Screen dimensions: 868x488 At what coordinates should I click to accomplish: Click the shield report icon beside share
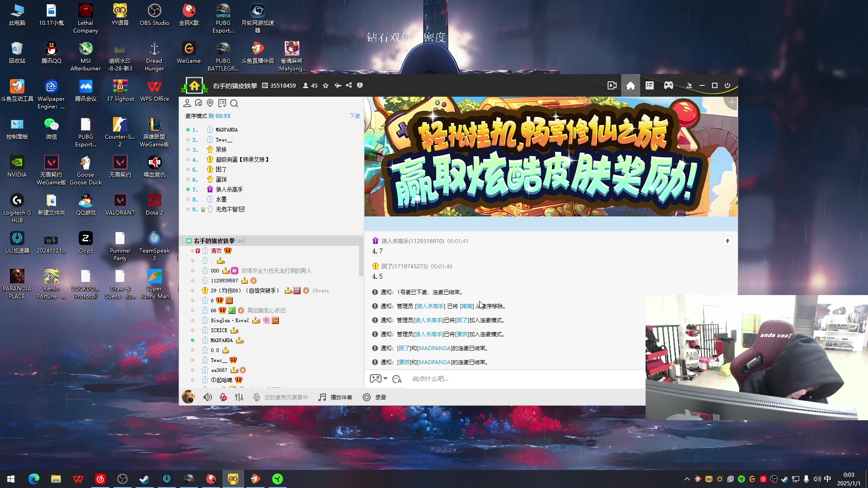[x=360, y=85]
